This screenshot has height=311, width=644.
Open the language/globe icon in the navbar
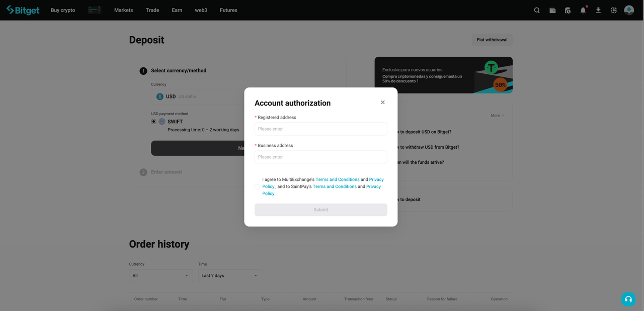[x=613, y=10]
